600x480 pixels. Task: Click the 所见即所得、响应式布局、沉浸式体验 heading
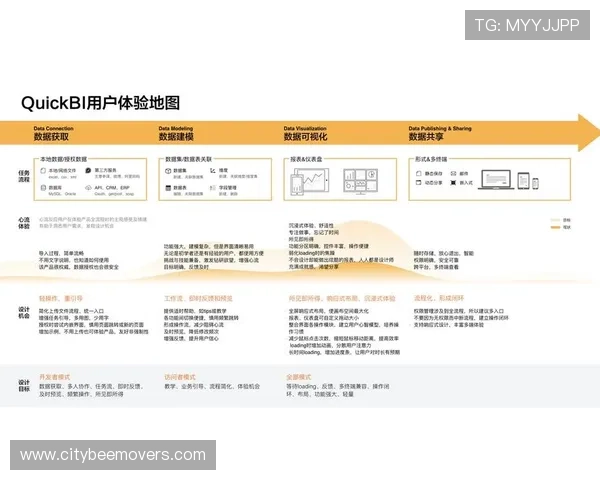pos(342,299)
